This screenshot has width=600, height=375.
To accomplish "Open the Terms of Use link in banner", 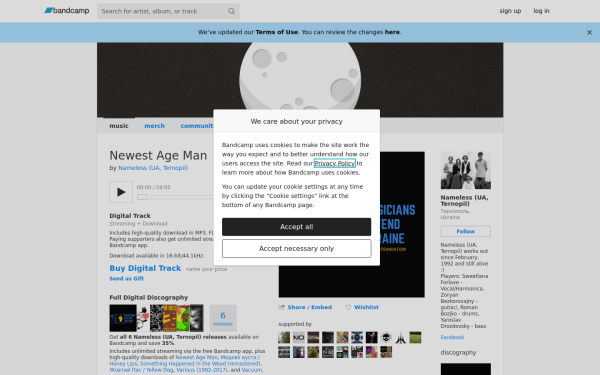I will tap(277, 32).
